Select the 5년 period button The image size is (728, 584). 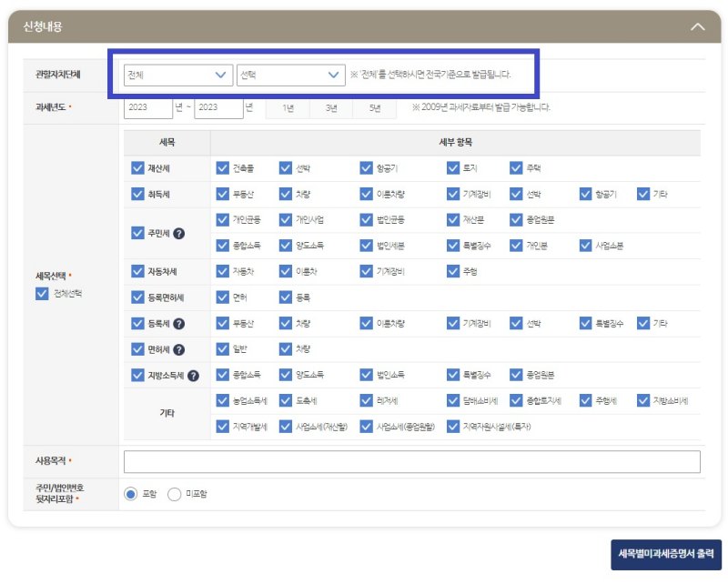(375, 107)
